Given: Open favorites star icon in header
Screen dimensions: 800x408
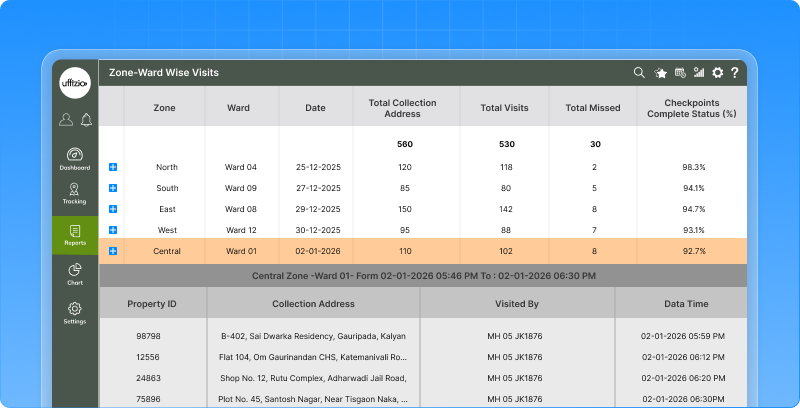Looking at the screenshot, I should click(660, 73).
